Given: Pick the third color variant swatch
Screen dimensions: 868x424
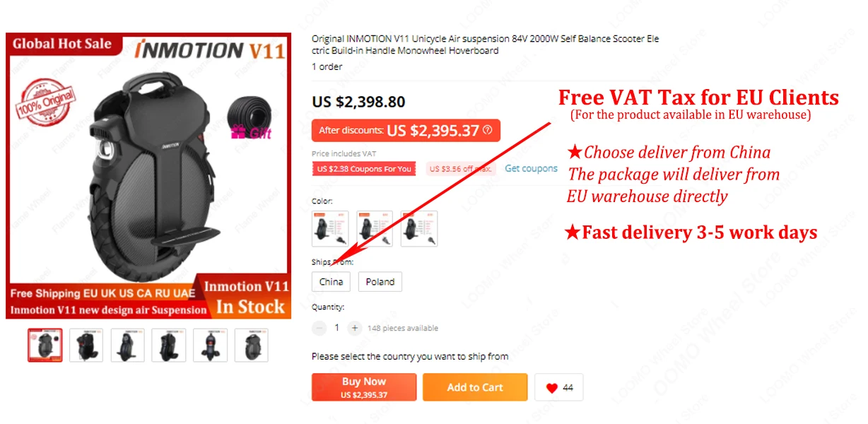Looking at the screenshot, I should point(418,228).
